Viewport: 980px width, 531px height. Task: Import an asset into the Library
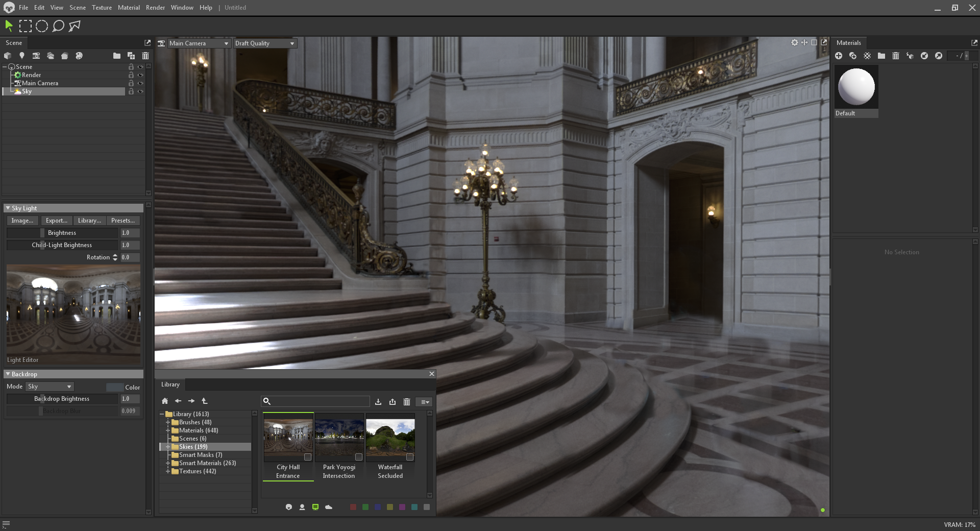click(x=378, y=402)
